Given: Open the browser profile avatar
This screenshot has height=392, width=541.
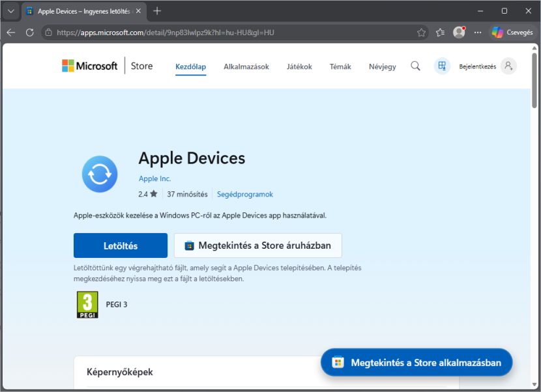Looking at the screenshot, I should tap(459, 32).
